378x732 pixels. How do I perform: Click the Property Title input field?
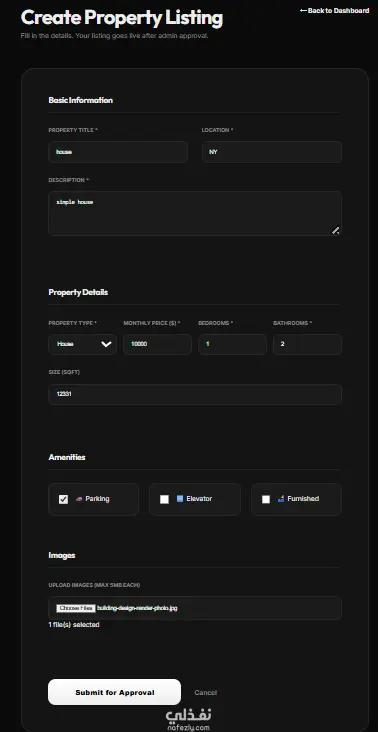tap(118, 152)
